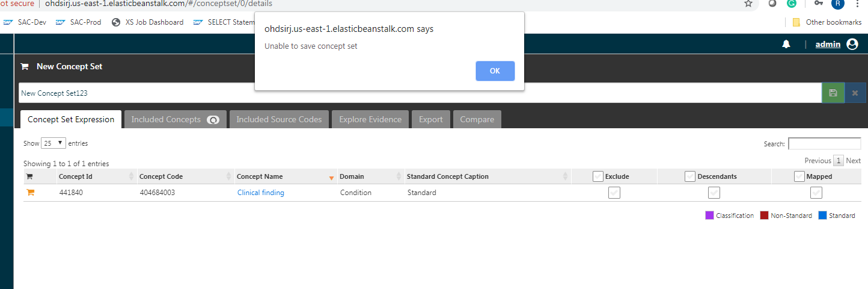
Task: Click the cart column header icon
Action: 29,176
